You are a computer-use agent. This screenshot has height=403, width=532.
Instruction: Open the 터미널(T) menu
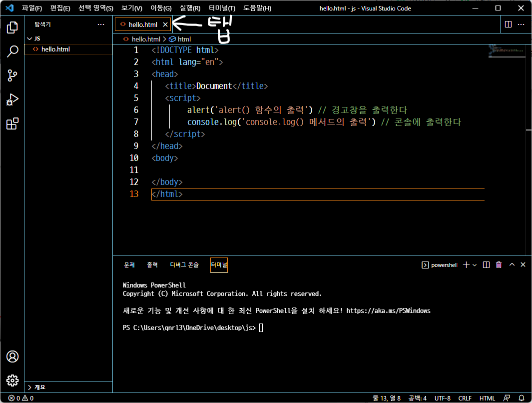[x=222, y=8]
